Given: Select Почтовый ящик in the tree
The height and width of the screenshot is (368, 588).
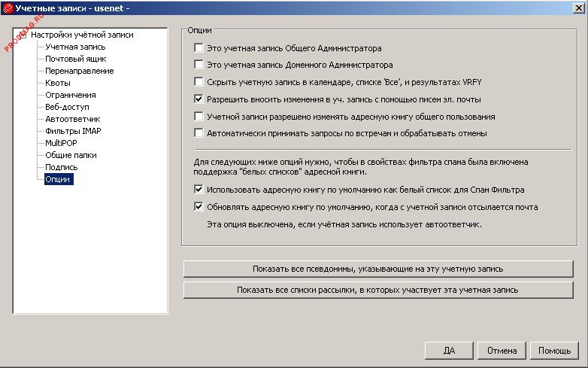Looking at the screenshot, I should pos(75,59).
